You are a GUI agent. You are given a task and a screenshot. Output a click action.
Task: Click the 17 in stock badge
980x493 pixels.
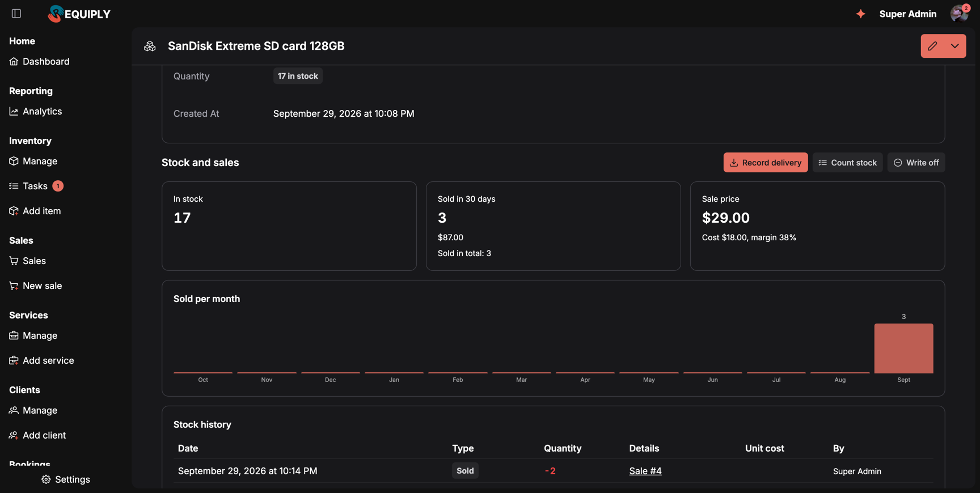[x=298, y=76]
